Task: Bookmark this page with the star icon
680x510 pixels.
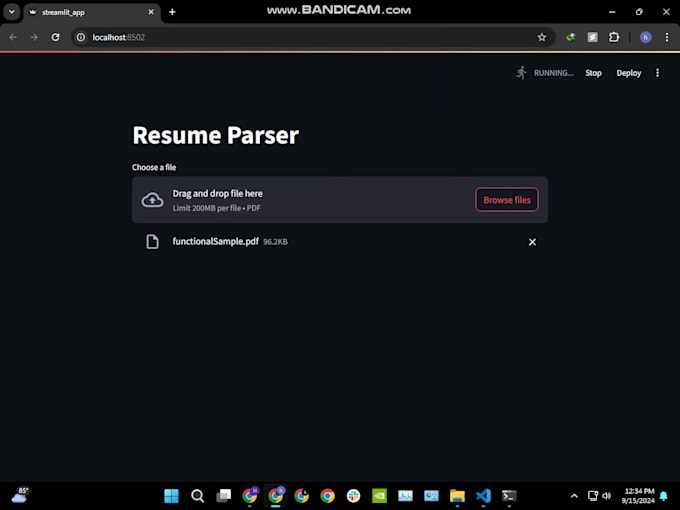Action: click(x=542, y=37)
